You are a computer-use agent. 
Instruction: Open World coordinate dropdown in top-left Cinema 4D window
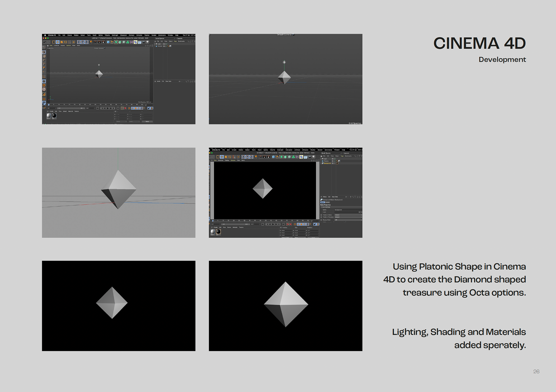point(121,122)
